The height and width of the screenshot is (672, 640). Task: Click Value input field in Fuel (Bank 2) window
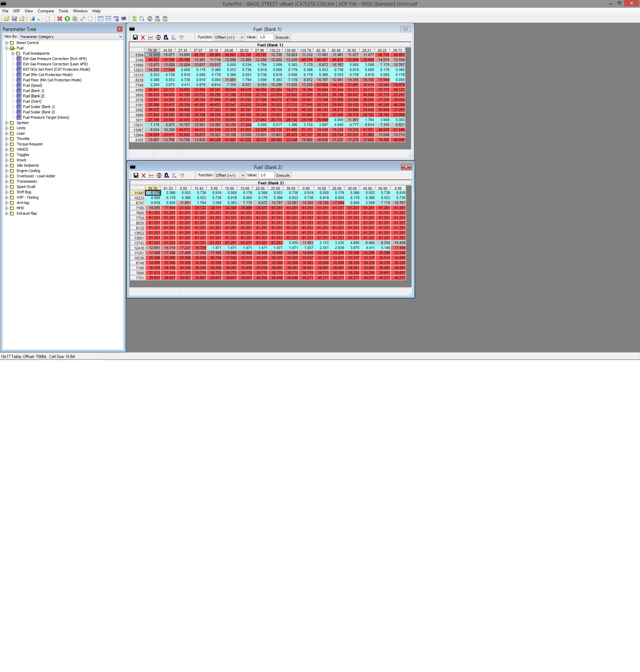(266, 175)
